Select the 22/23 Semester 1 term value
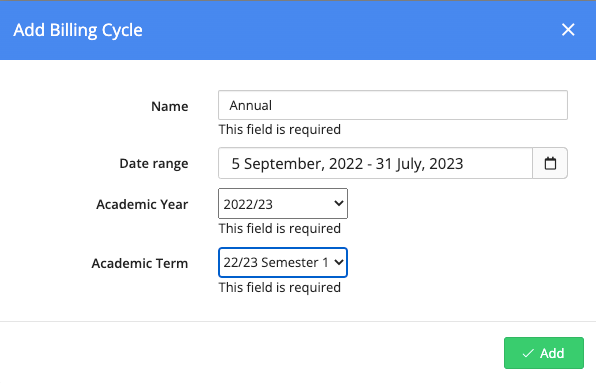The height and width of the screenshot is (383, 596). click(276, 263)
